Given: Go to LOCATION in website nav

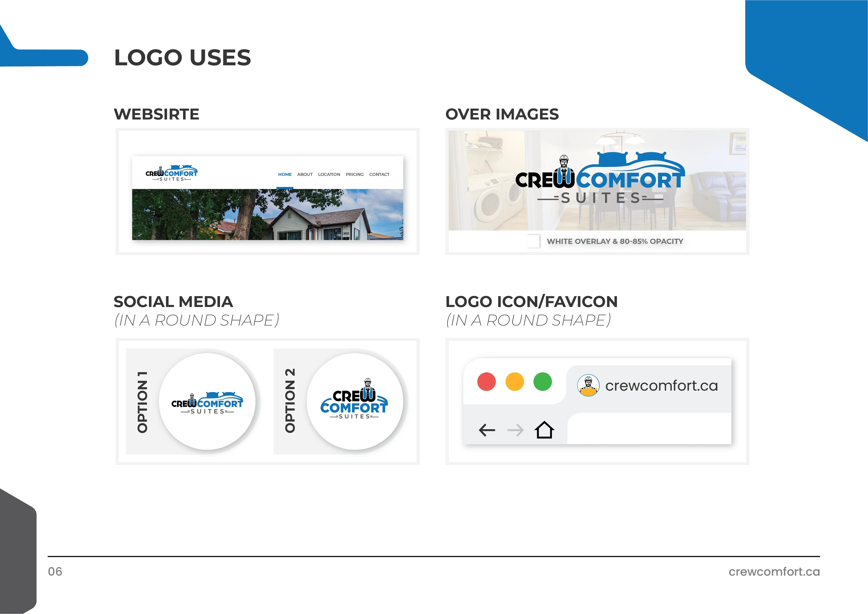Looking at the screenshot, I should 329,175.
